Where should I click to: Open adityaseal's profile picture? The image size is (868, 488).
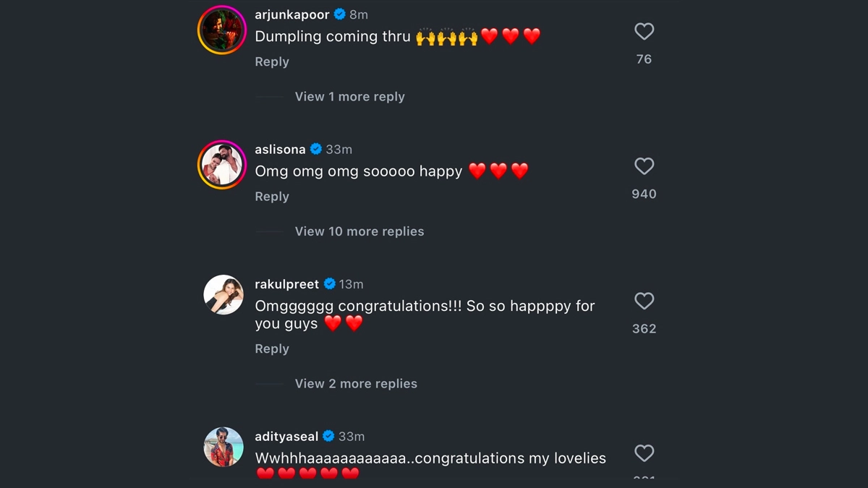(224, 447)
